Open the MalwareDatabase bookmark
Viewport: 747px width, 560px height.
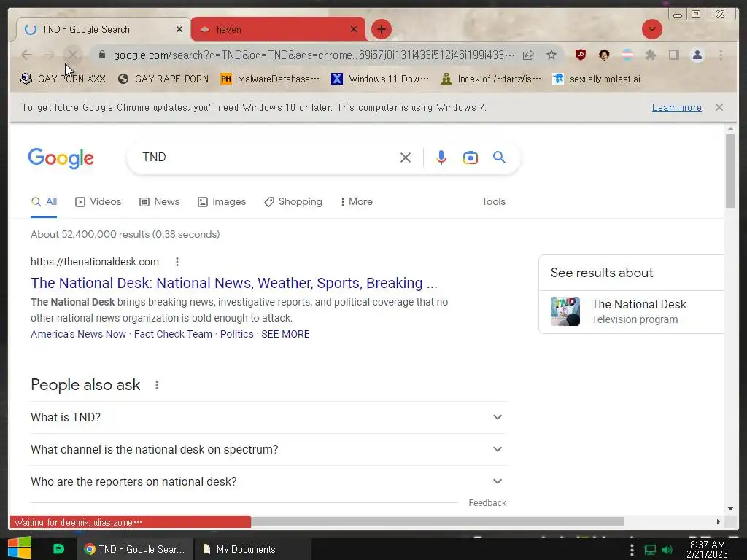point(270,79)
